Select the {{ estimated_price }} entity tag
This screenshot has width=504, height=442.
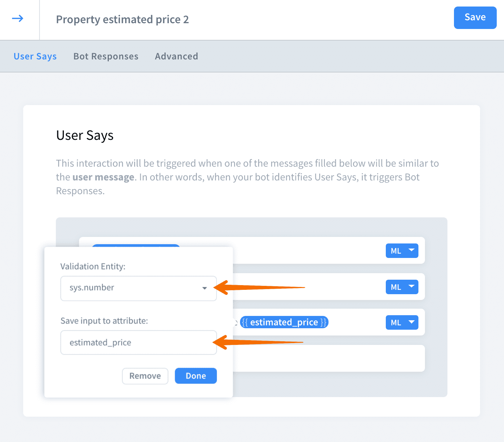pyautogui.click(x=284, y=322)
